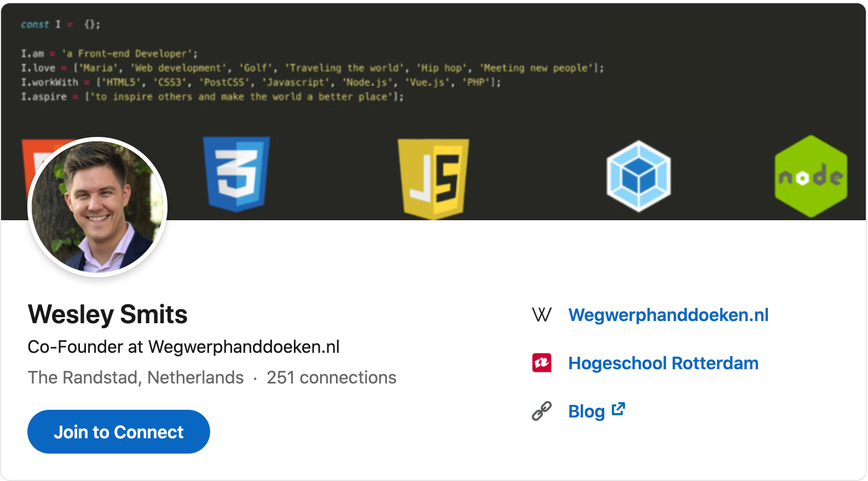This screenshot has height=481, width=868.
Task: Click the yellow JS shield logo
Action: [x=433, y=178]
